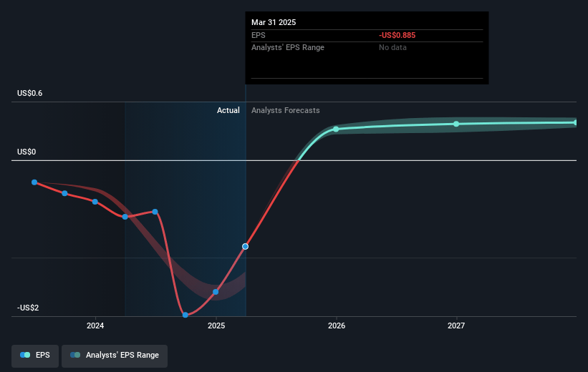Click the first EPS data point in mid-2023

[x=34, y=182]
